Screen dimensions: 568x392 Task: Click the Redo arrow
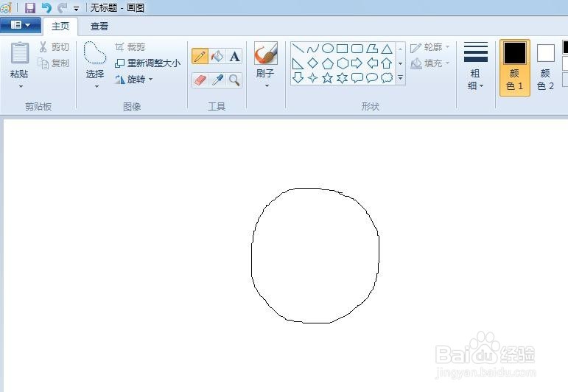(63, 7)
